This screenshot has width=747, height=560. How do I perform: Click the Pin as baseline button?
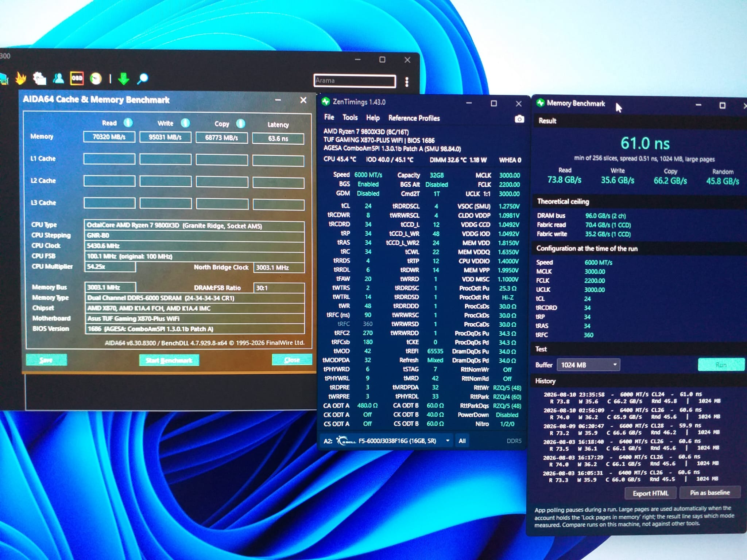tap(710, 493)
